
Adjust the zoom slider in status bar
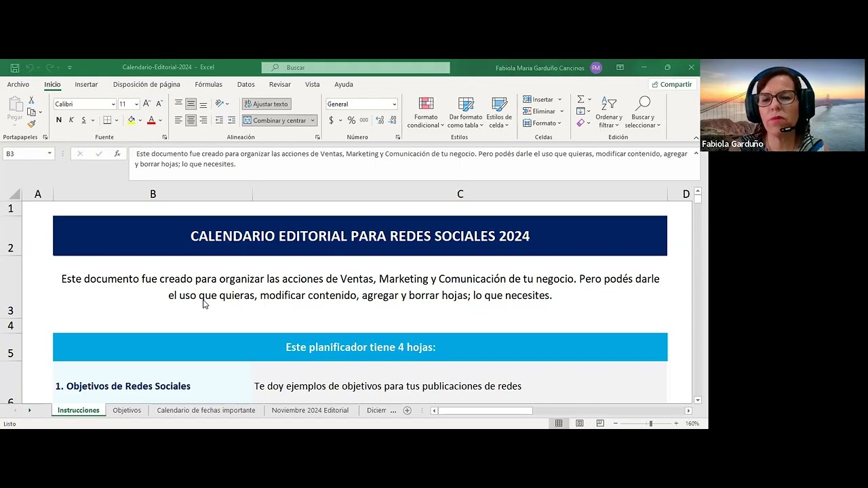pyautogui.click(x=650, y=424)
